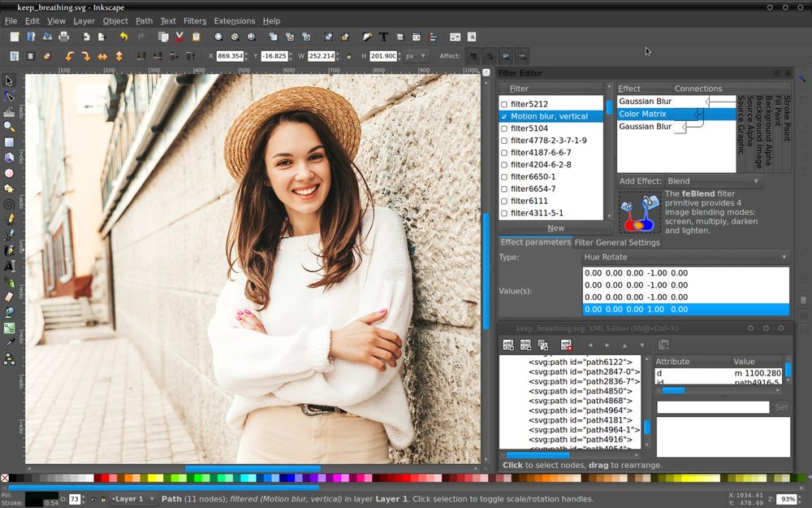
Task: Open the Filters menu
Action: (x=194, y=21)
